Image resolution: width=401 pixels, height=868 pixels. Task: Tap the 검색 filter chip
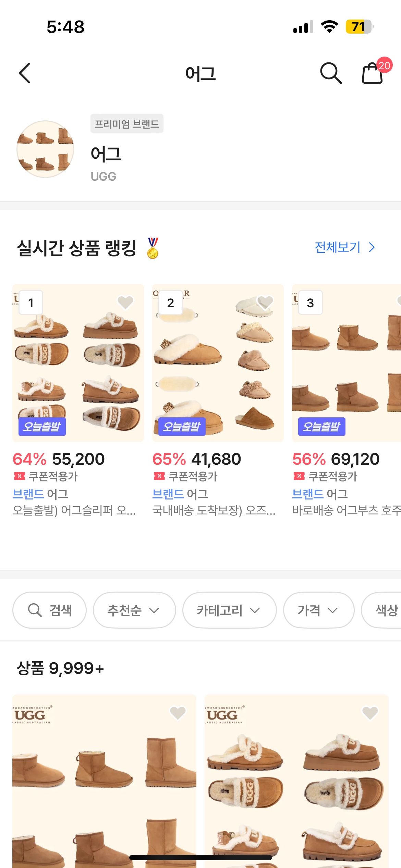point(50,610)
